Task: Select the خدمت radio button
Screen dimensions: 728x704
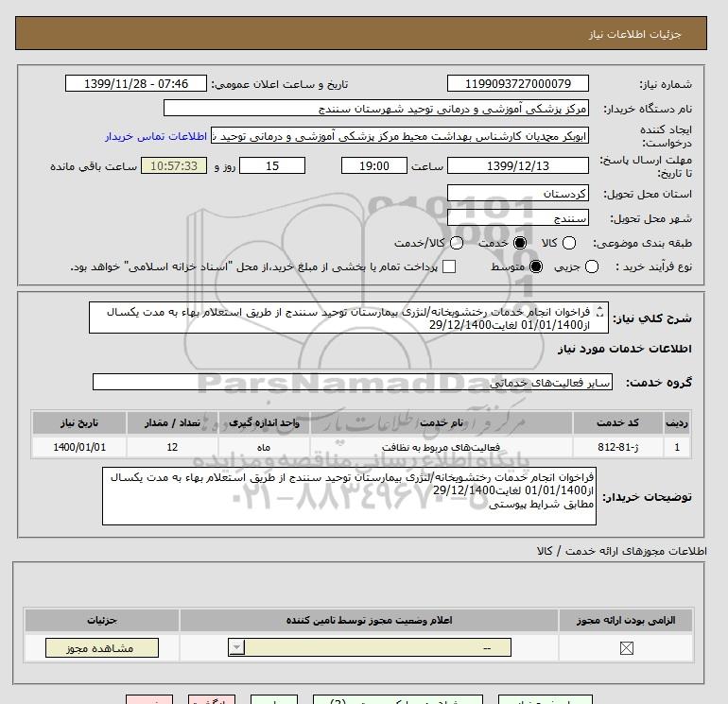Action: [x=520, y=243]
